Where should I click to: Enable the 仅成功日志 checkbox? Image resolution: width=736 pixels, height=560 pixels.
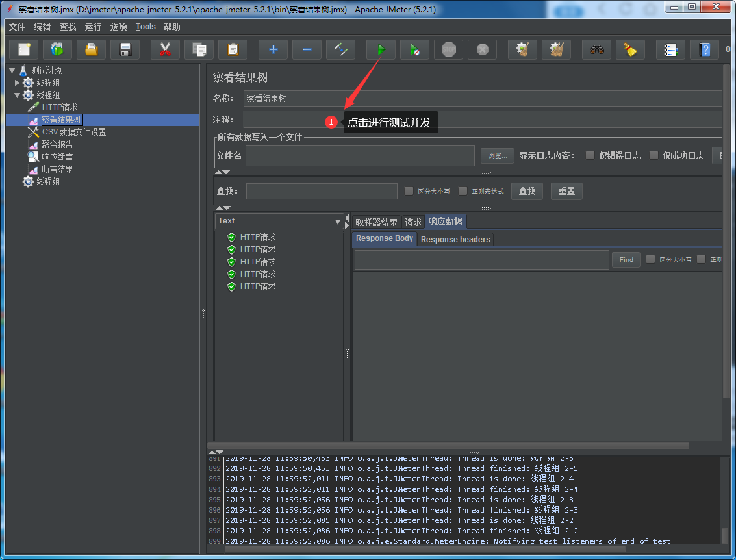point(654,155)
